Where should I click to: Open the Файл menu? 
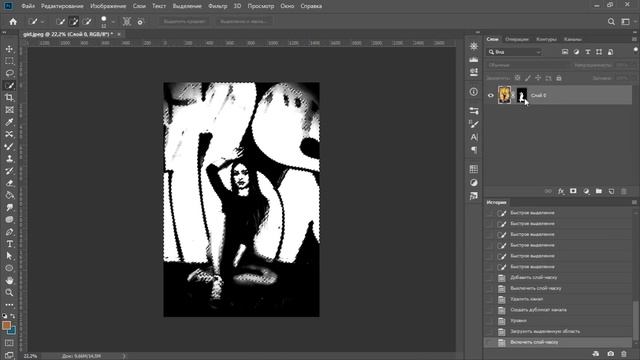[28, 6]
